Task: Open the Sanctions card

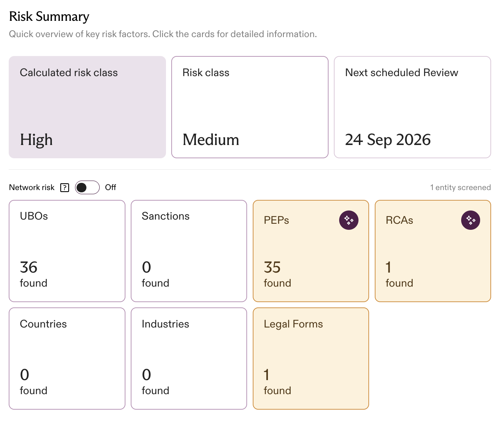Action: click(x=189, y=251)
